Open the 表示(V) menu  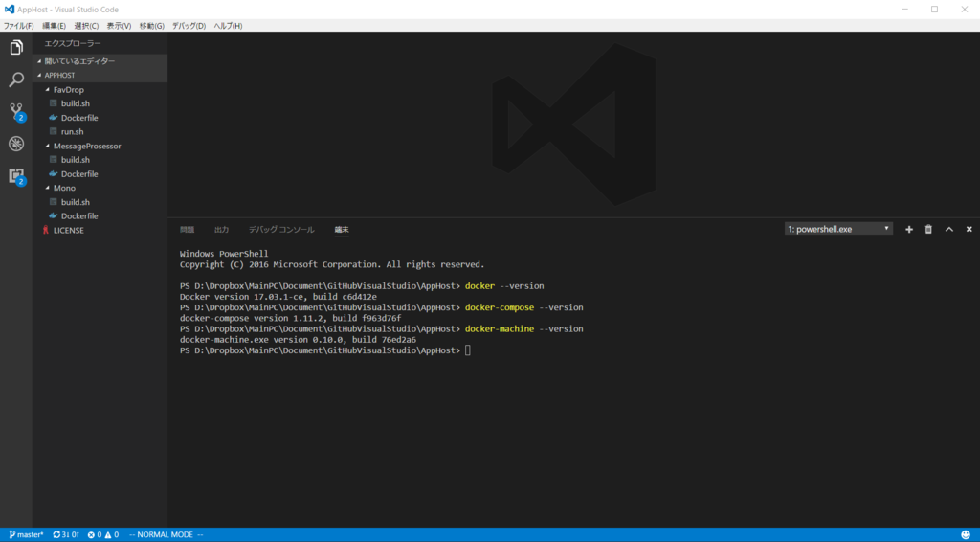pos(119,26)
